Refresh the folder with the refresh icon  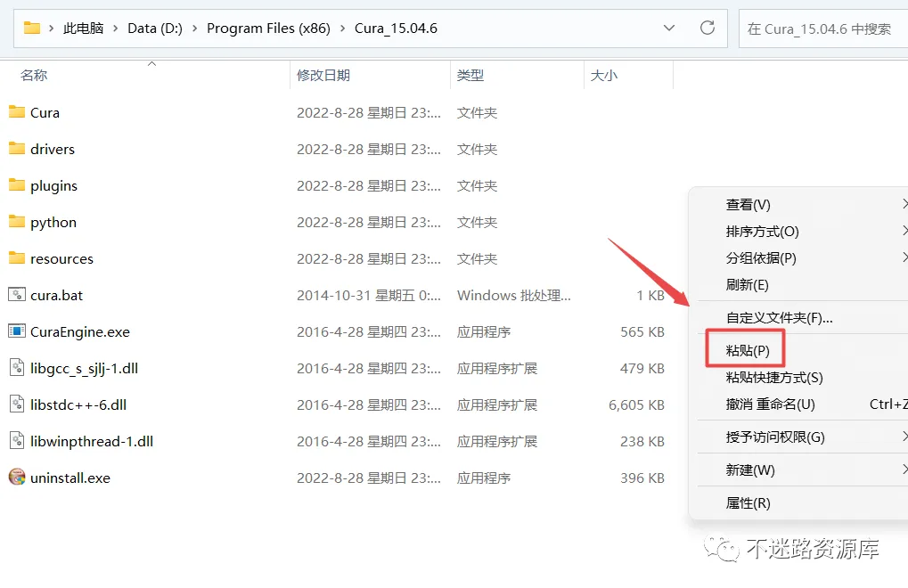[x=707, y=28]
